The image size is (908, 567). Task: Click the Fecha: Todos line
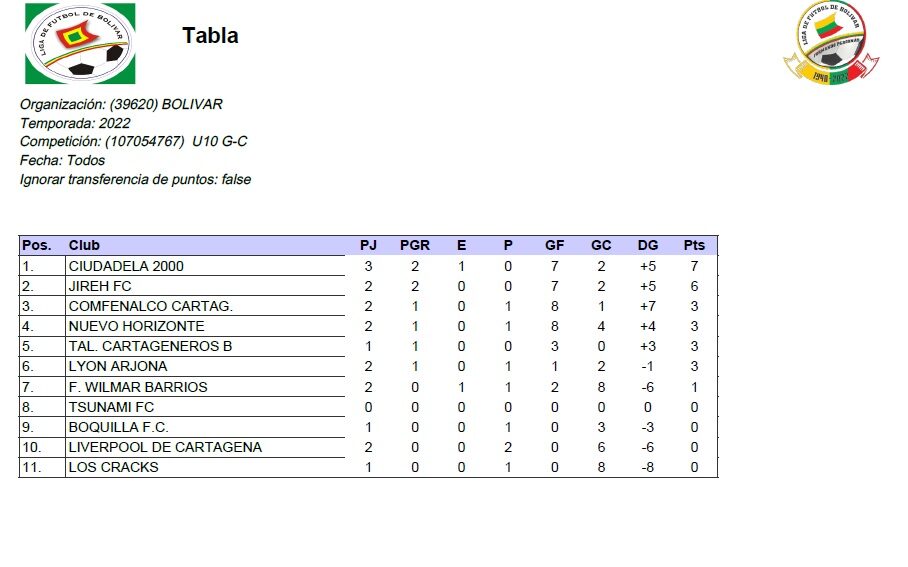(x=62, y=160)
